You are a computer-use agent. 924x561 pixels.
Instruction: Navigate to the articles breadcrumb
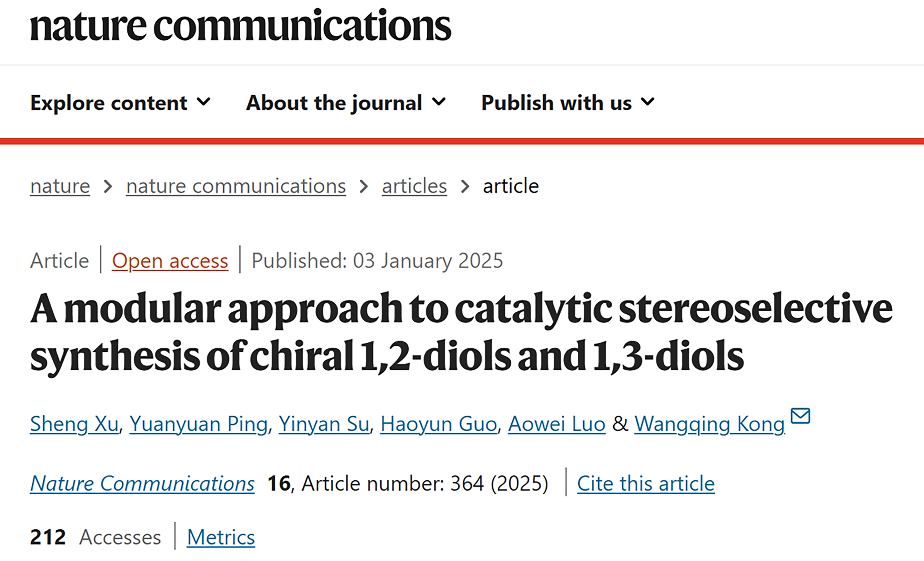coord(414,186)
